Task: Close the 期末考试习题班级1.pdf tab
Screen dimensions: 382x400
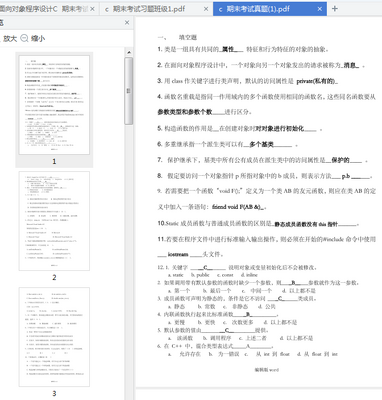Action: (x=206, y=9)
